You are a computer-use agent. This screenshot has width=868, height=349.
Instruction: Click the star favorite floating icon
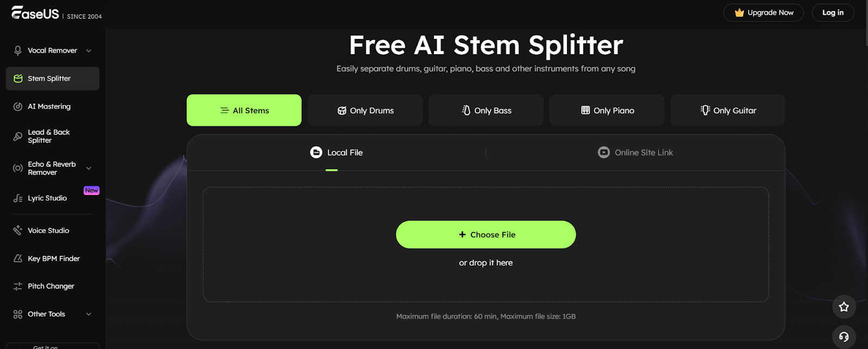[844, 307]
